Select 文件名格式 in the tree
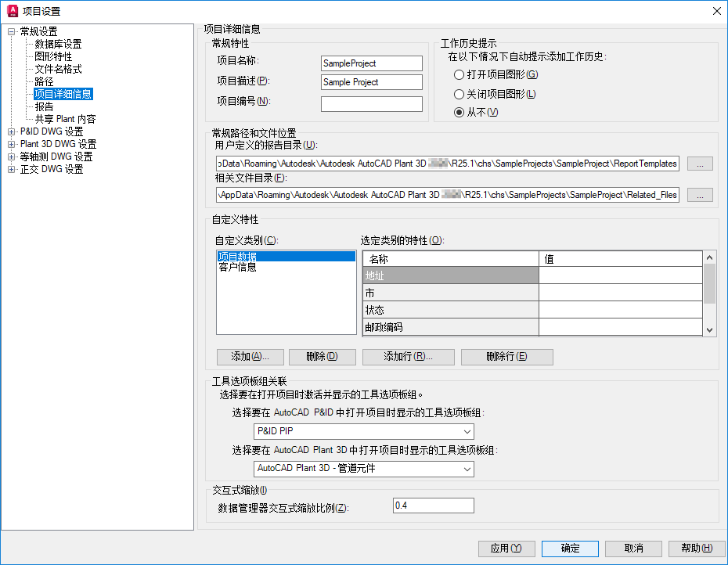 58,69
